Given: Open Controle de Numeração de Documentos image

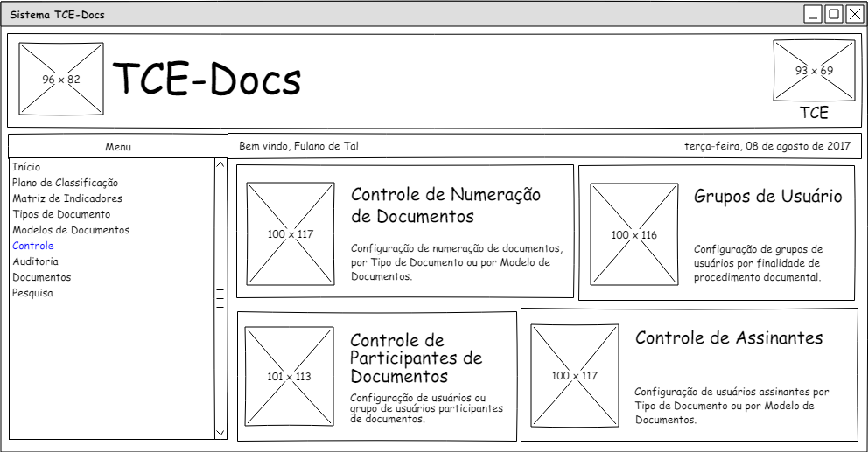Looking at the screenshot, I should coord(290,234).
